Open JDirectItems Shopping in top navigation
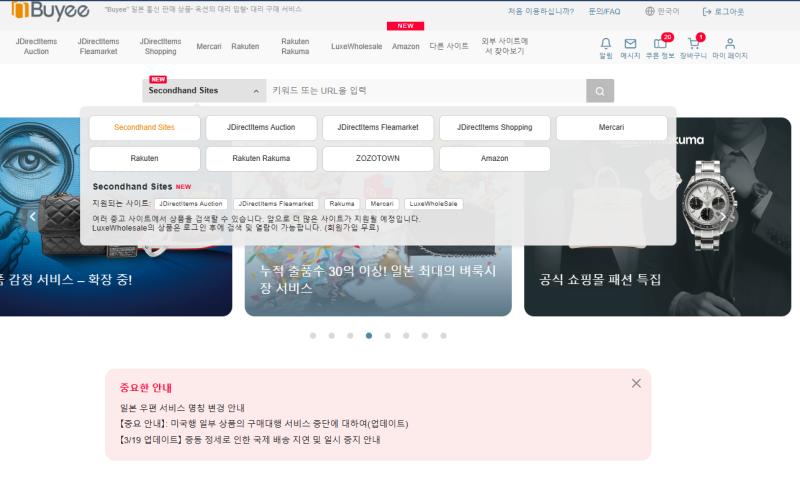Screen dimensions: 800x478 (x=161, y=46)
